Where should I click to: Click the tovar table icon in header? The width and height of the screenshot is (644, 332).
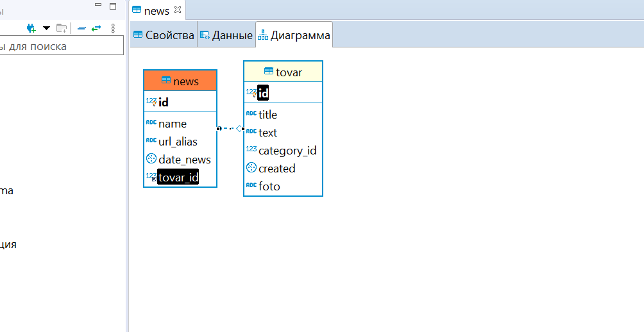[x=269, y=71]
